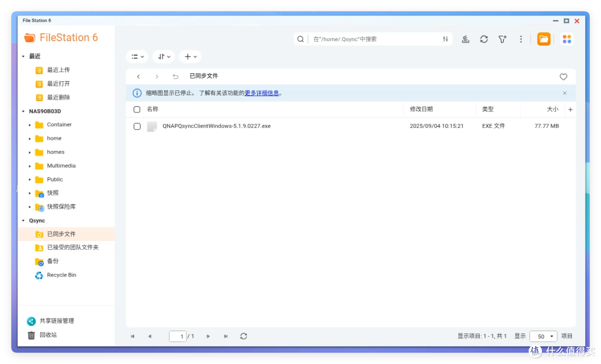Sort by 类型 column header
This screenshot has height=364, width=601.
point(487,109)
